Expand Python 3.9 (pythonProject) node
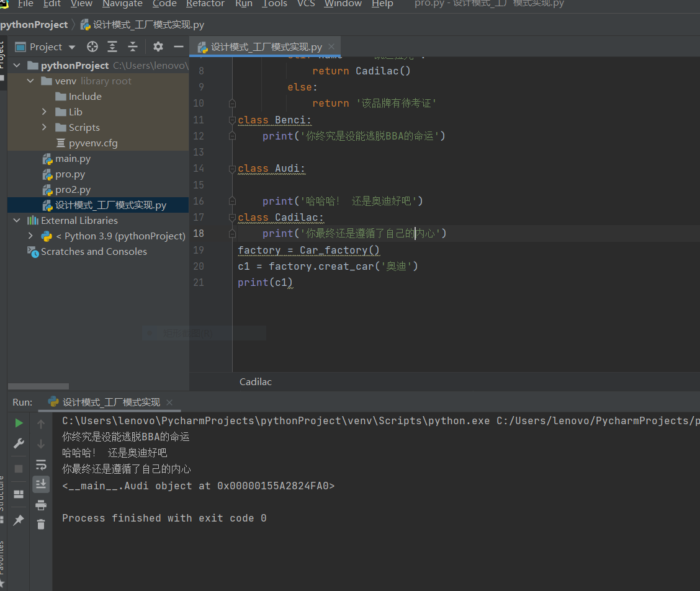The width and height of the screenshot is (700, 591). pyautogui.click(x=31, y=236)
